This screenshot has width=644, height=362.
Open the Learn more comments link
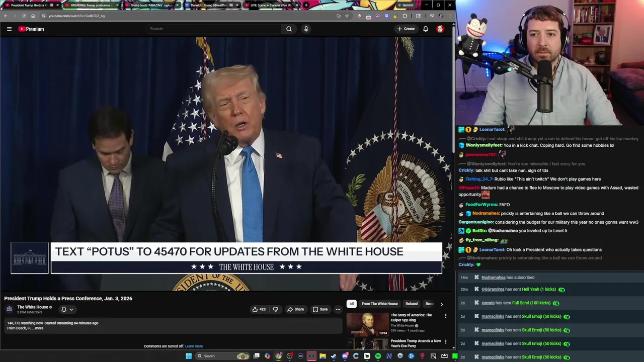pyautogui.click(x=194, y=346)
